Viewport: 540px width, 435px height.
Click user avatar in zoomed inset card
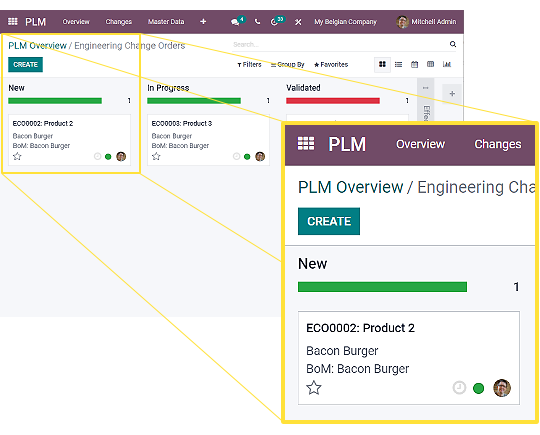coord(502,388)
